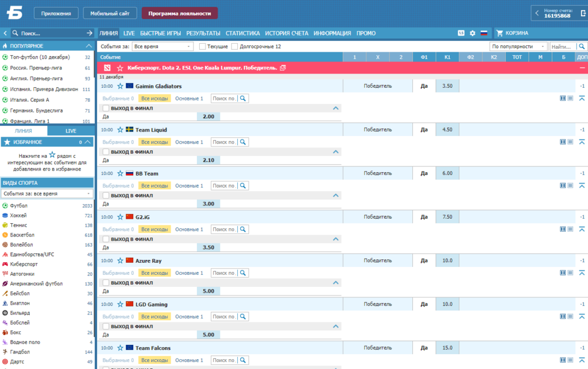Select Все исходы filter for G2.iG
Viewport: 588px width, 369px height.
click(x=154, y=230)
